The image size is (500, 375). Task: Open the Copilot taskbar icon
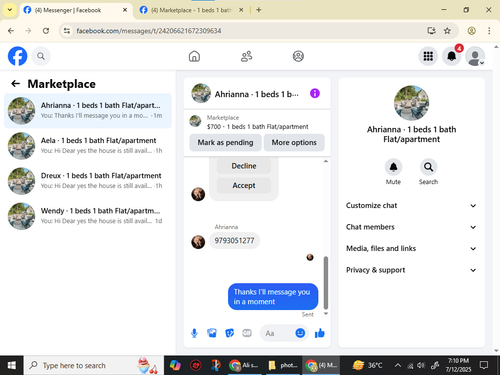[x=175, y=365]
